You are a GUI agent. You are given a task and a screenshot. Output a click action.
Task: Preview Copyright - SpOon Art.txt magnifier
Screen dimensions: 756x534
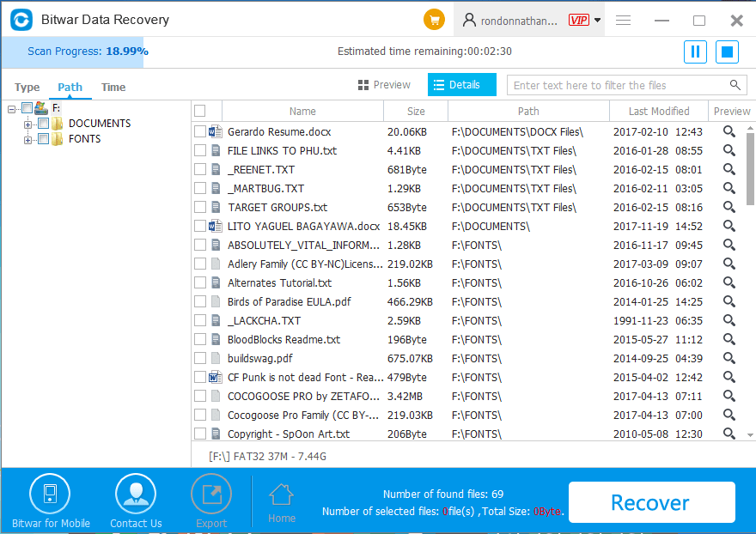click(729, 434)
